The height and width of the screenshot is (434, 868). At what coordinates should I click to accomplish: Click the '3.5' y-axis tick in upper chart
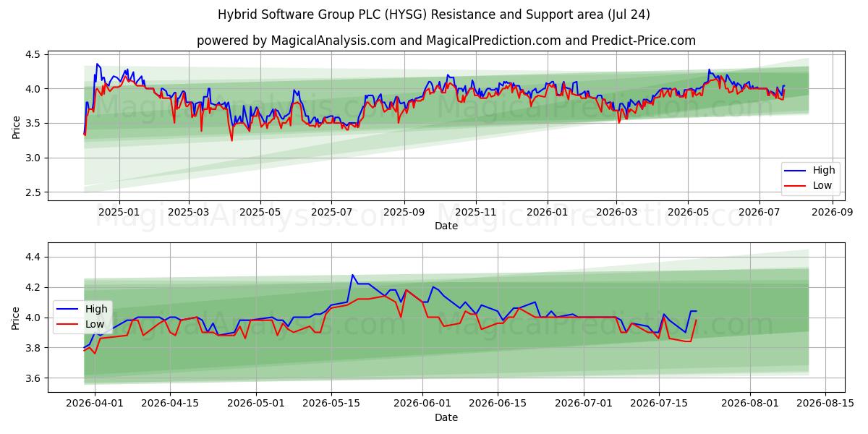[x=35, y=124]
